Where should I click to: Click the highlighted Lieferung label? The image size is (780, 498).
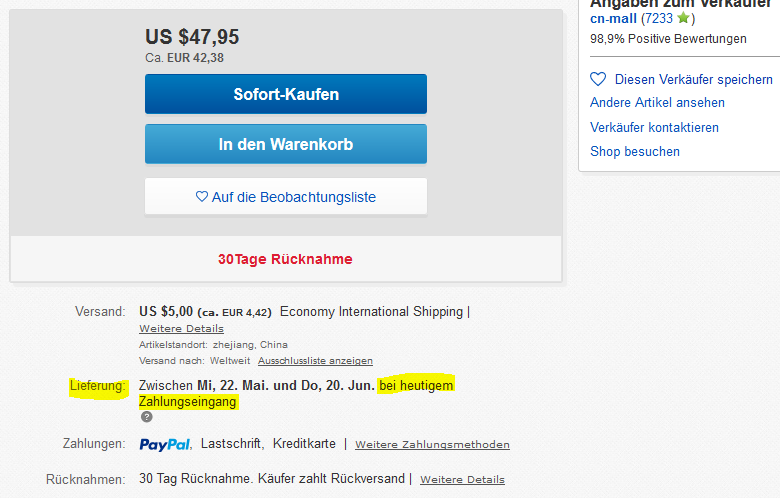98,385
